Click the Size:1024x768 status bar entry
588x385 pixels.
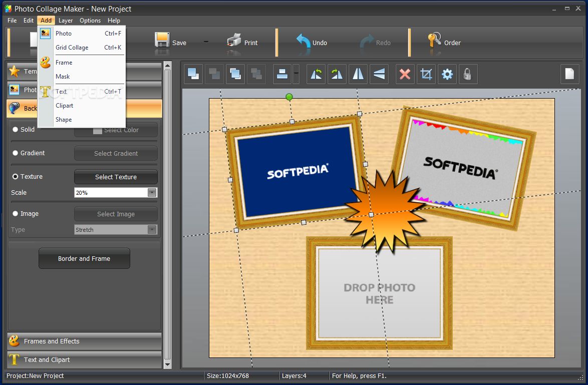[x=227, y=375]
